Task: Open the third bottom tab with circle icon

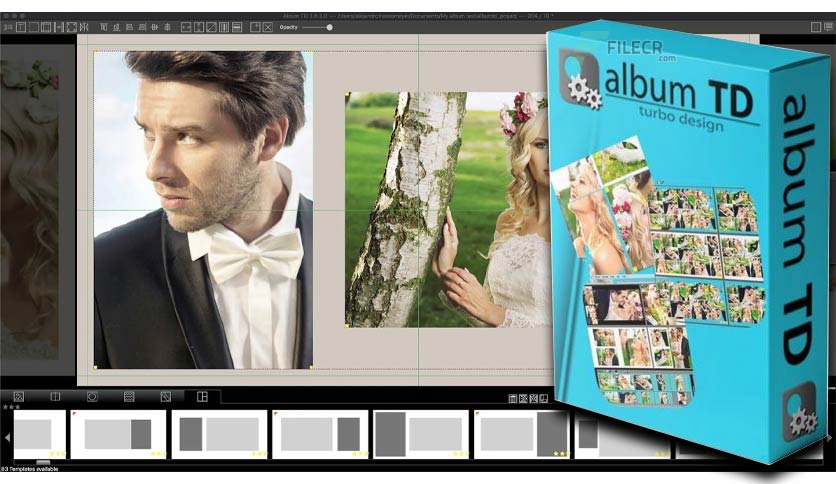Action: [92, 397]
